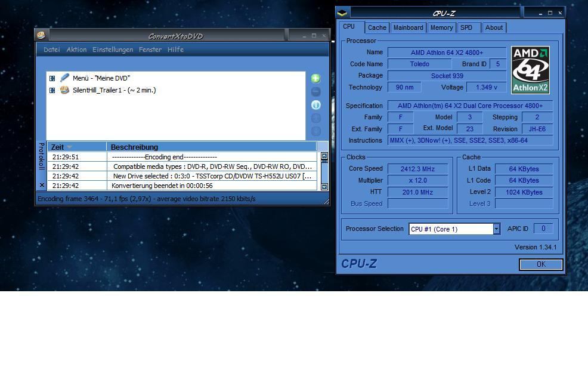Screen dimensions: 588x367
Task: Click the log scrollbar up arrow
Action: pyautogui.click(x=324, y=156)
